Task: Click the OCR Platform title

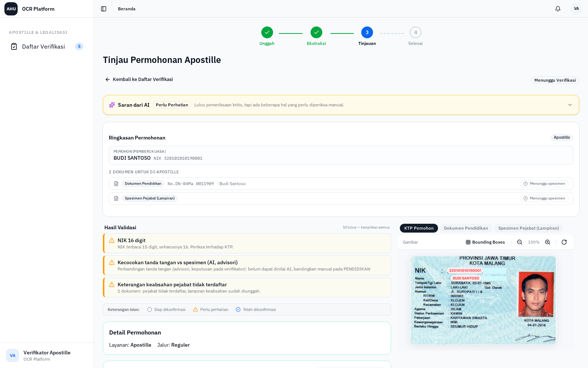Action: pyautogui.click(x=38, y=9)
